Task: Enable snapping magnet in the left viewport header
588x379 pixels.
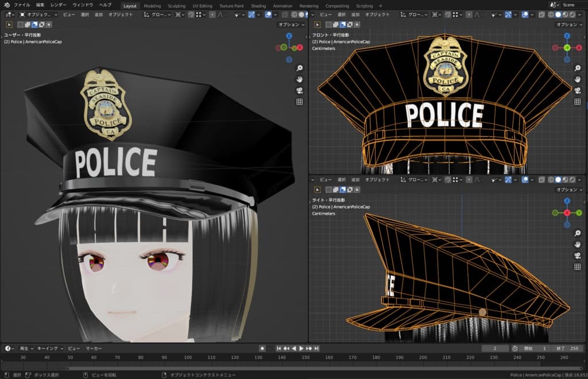Action: point(191,14)
